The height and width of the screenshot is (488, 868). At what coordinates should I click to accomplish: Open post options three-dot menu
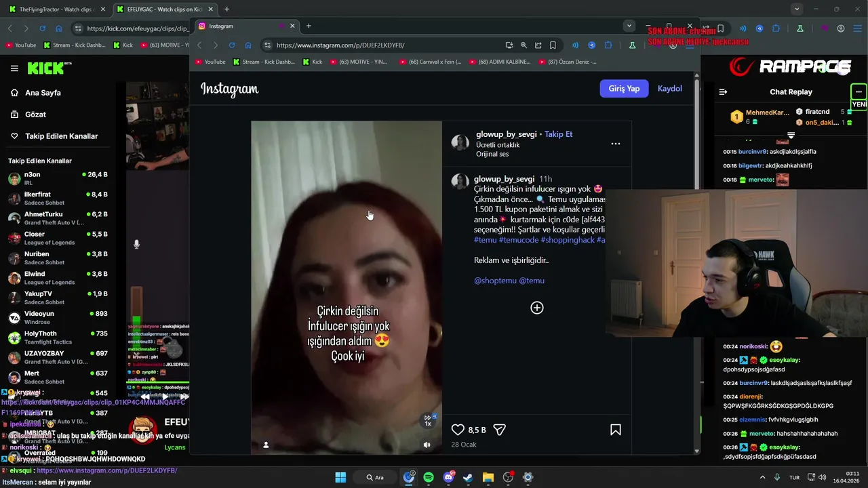[x=616, y=144]
